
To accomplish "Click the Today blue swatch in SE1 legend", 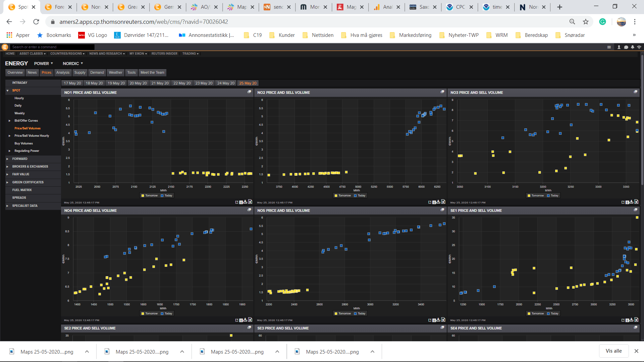I will click(548, 314).
